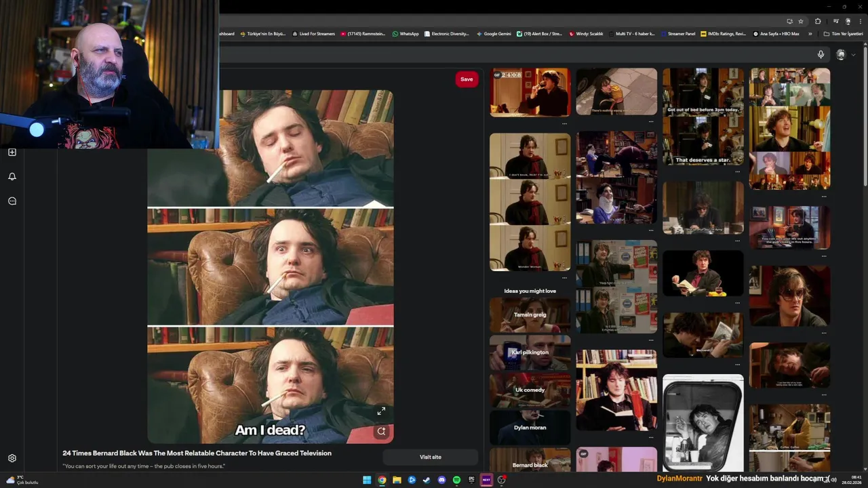Open more options under the GIF wine pin
This screenshot has width=868, height=488.
(564, 123)
